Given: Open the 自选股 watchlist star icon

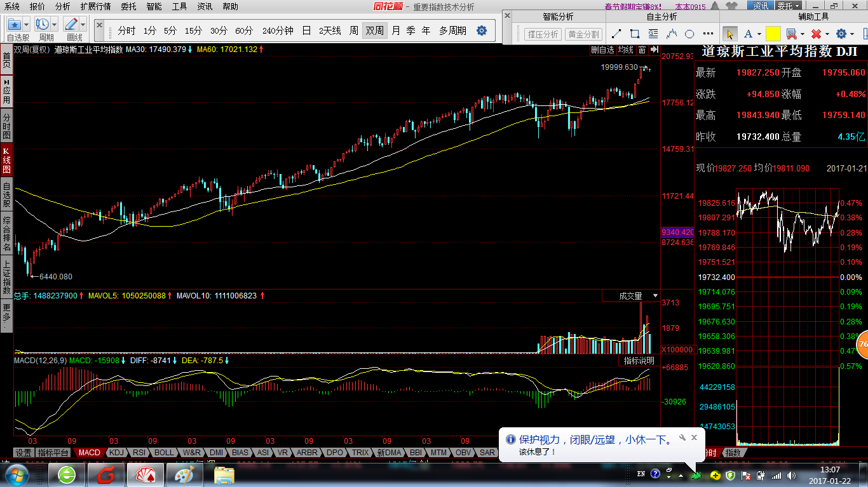Looking at the screenshot, I should point(15,25).
